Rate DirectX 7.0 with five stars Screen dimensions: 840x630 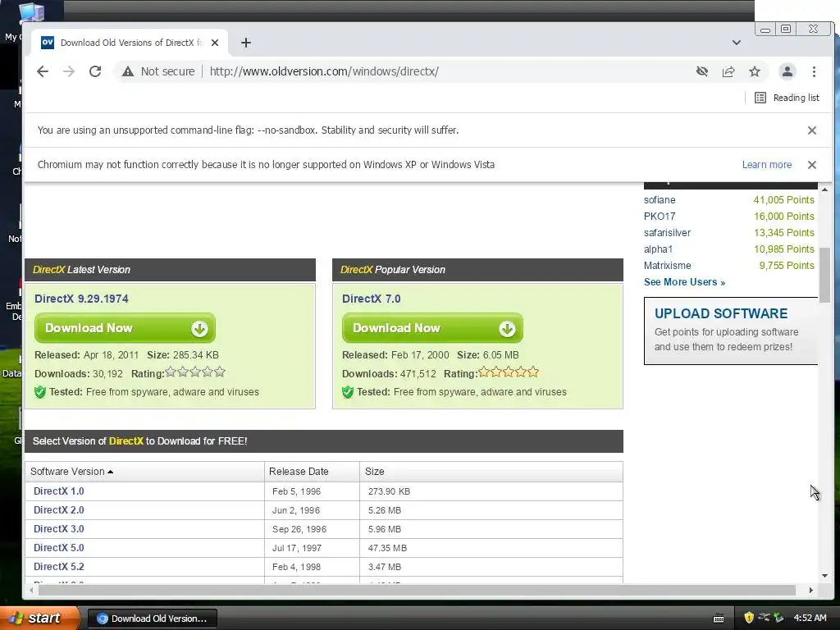click(533, 372)
